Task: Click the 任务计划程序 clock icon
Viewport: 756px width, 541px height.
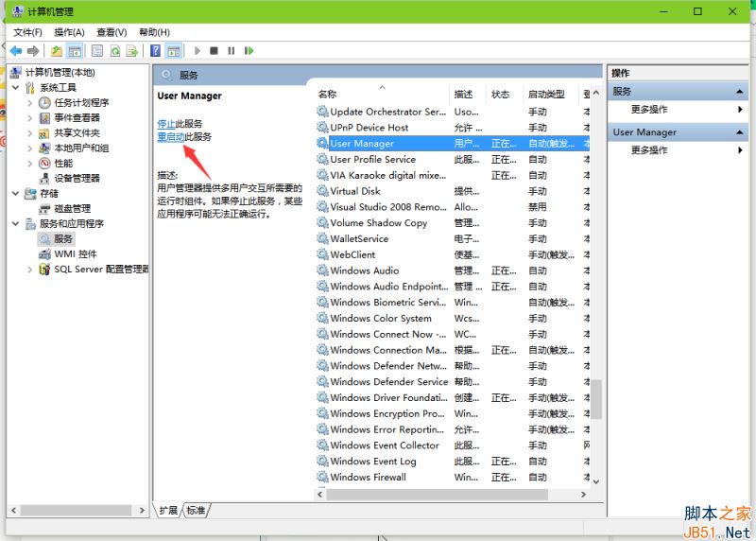Action: click(44, 102)
